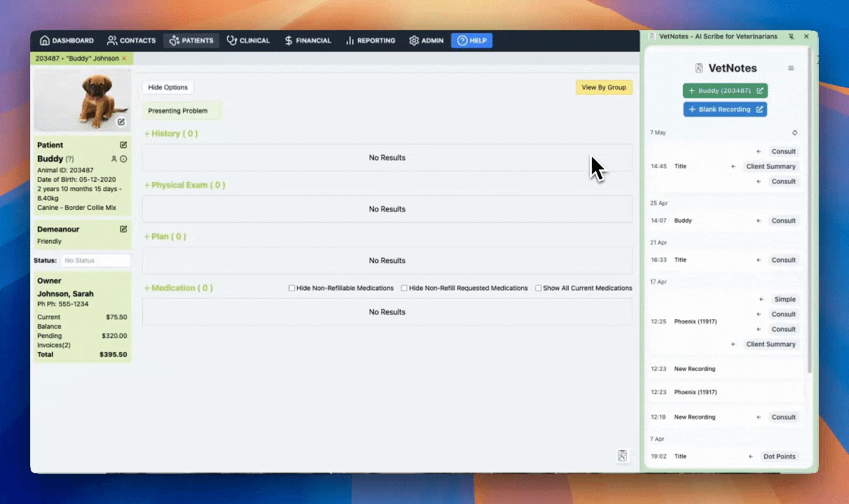Click the edit icon on Buddy's photo
Screen dimensions: 849x504
click(121, 122)
